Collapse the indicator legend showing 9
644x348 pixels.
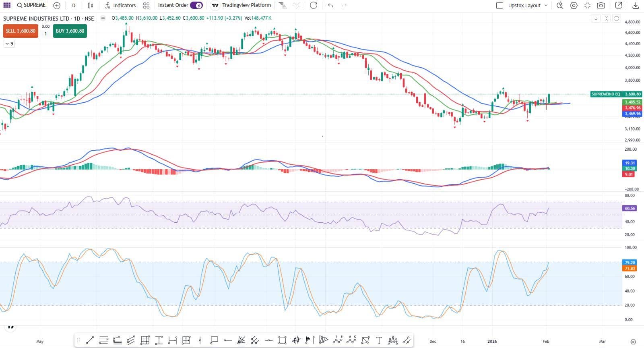click(9, 43)
